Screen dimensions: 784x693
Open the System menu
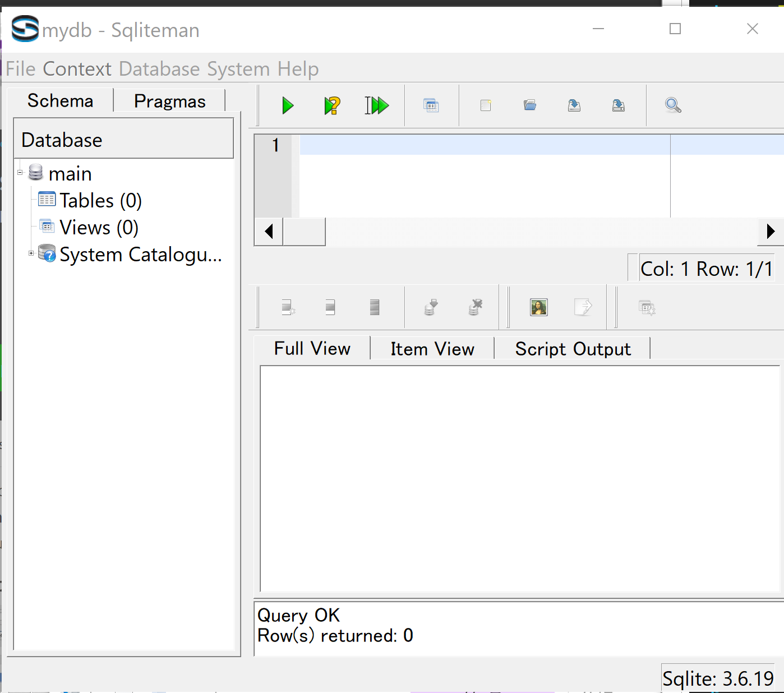[238, 69]
